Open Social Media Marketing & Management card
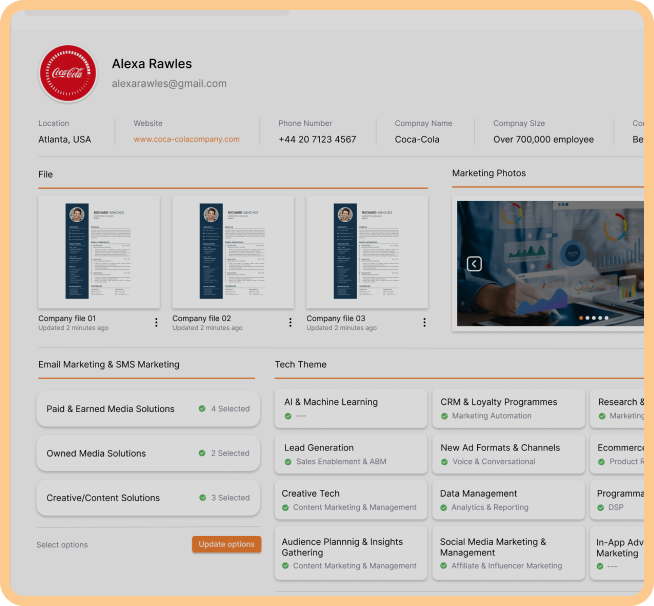The width and height of the screenshot is (654, 606). [x=508, y=553]
